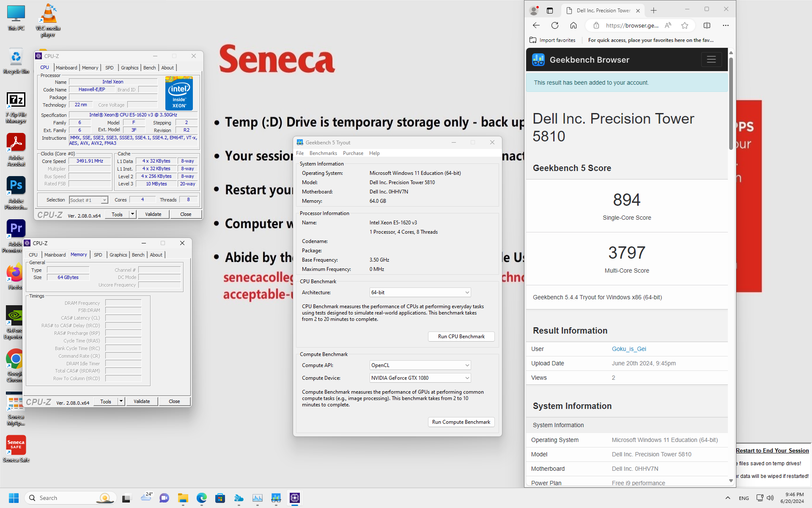Open Graphics tab in lower CPU-Z window
This screenshot has width=812, height=508.
pos(118,255)
